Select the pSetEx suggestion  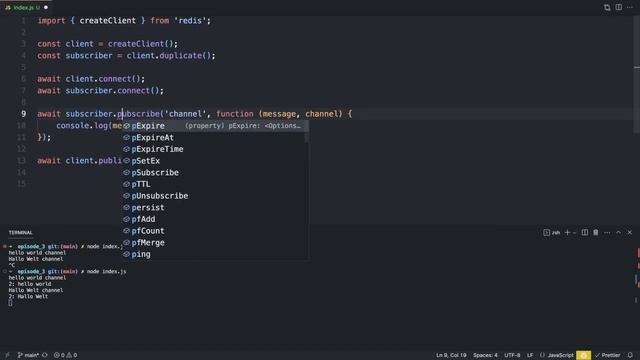[x=215, y=161]
